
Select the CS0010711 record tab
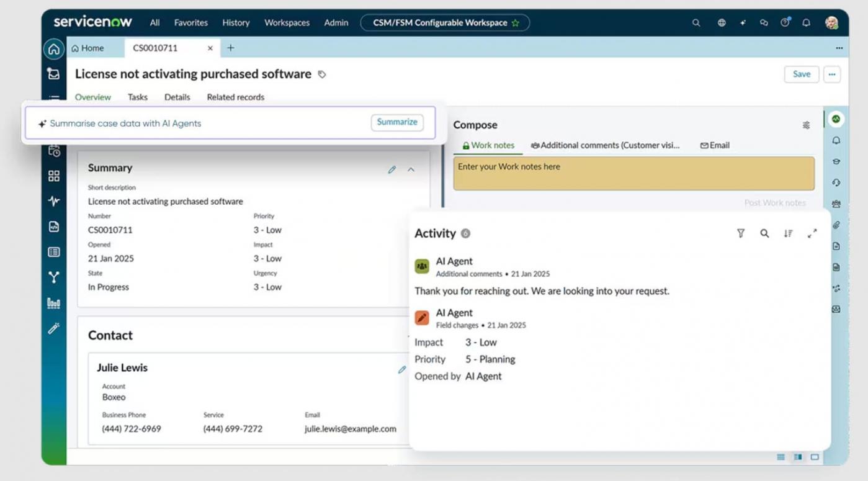(155, 48)
